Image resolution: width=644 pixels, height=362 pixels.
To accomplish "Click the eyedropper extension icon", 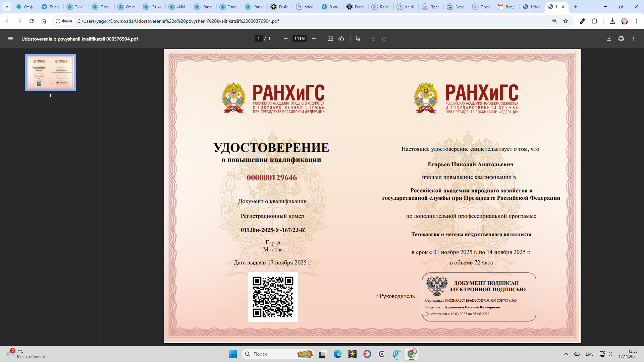I will 583,21.
